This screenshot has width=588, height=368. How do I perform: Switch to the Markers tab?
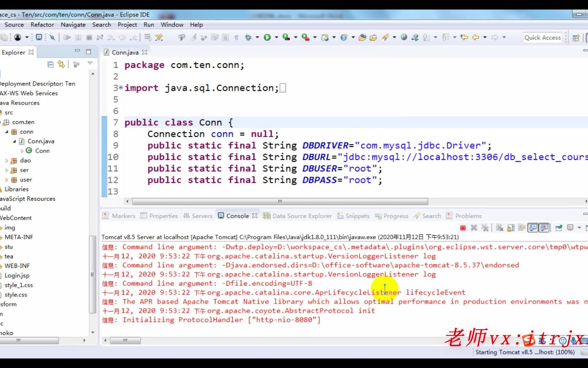pos(119,216)
